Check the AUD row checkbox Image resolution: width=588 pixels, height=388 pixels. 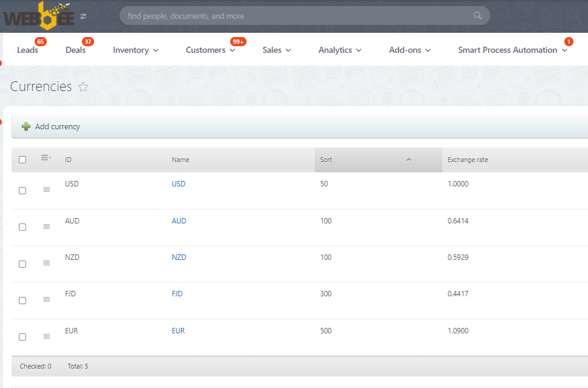[x=22, y=227]
